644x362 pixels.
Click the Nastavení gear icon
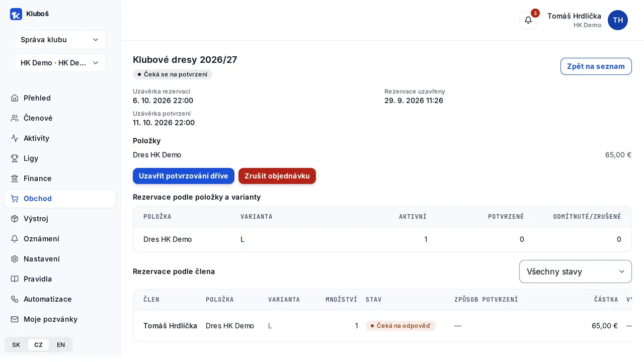click(x=15, y=259)
